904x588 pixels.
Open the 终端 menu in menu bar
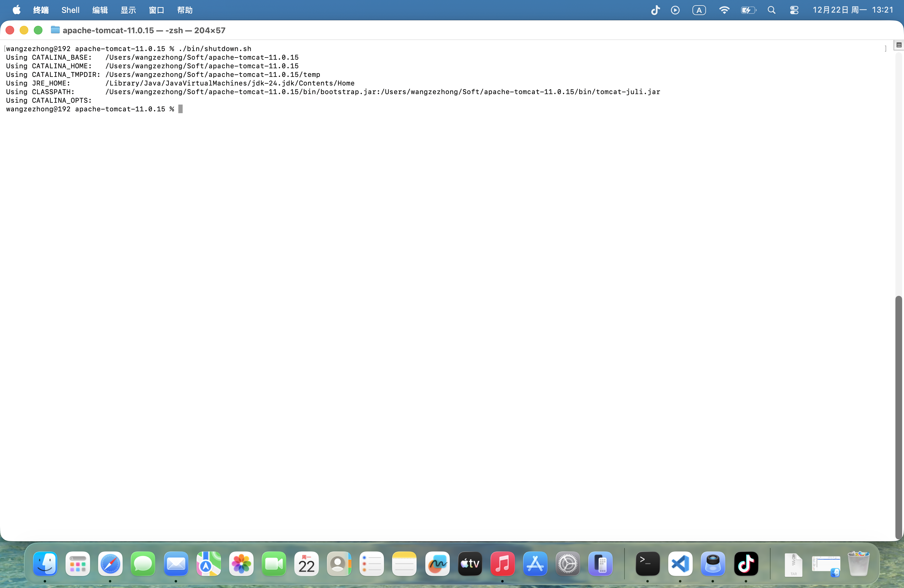pyautogui.click(x=41, y=10)
